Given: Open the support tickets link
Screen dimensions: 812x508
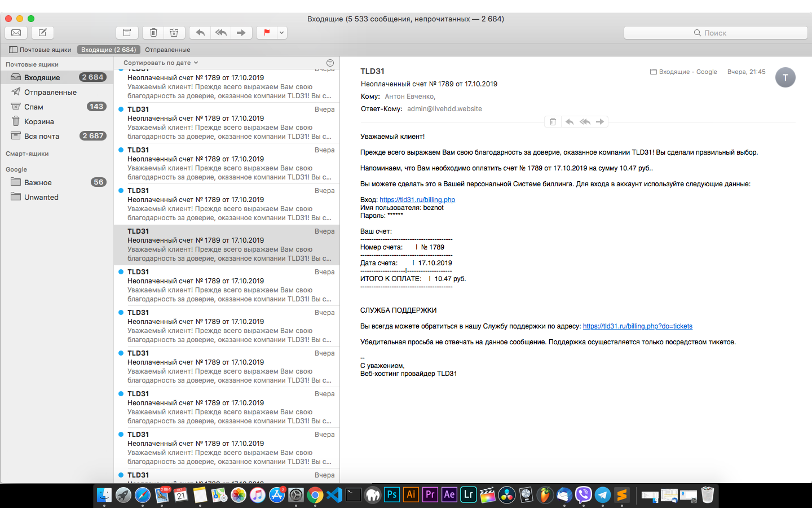Looking at the screenshot, I should pos(637,326).
